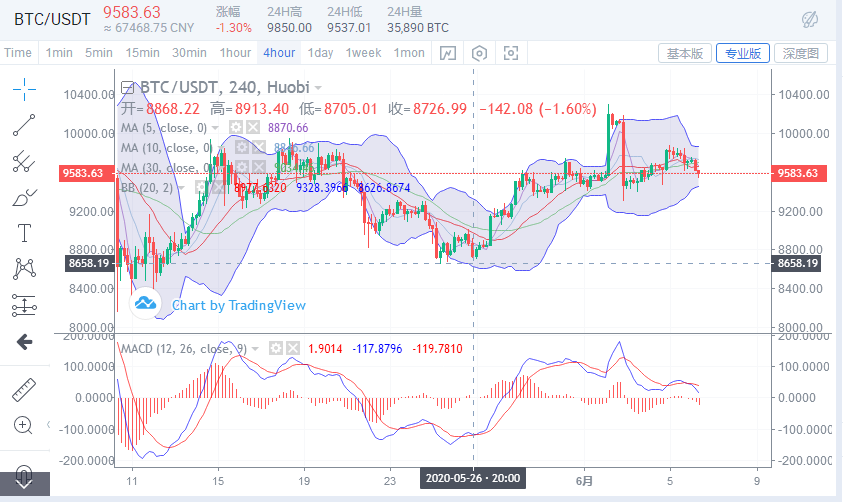Expand the BTC/USDT, 240, Huobi title dropdown
Screen dimensions: 843x502
[319, 88]
